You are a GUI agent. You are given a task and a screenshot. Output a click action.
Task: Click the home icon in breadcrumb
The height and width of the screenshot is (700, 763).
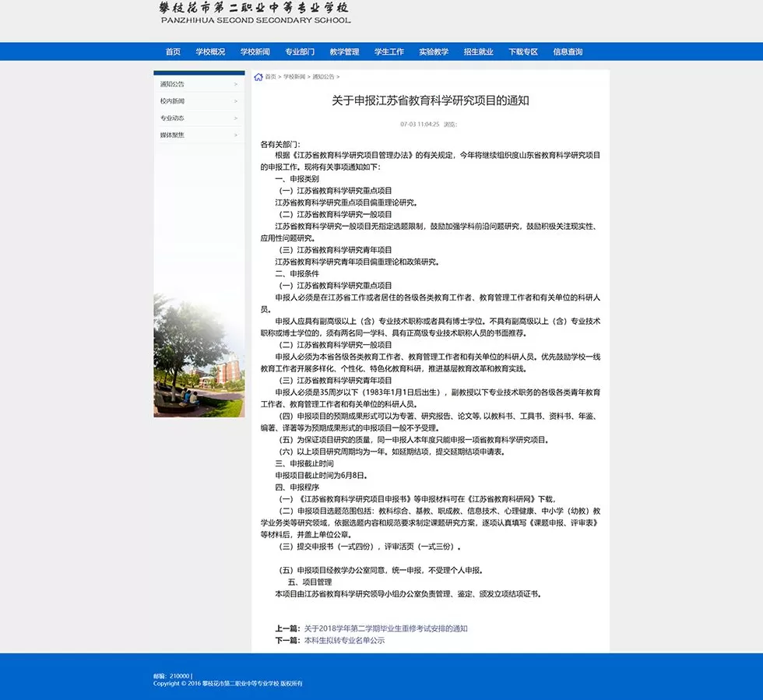coord(258,77)
